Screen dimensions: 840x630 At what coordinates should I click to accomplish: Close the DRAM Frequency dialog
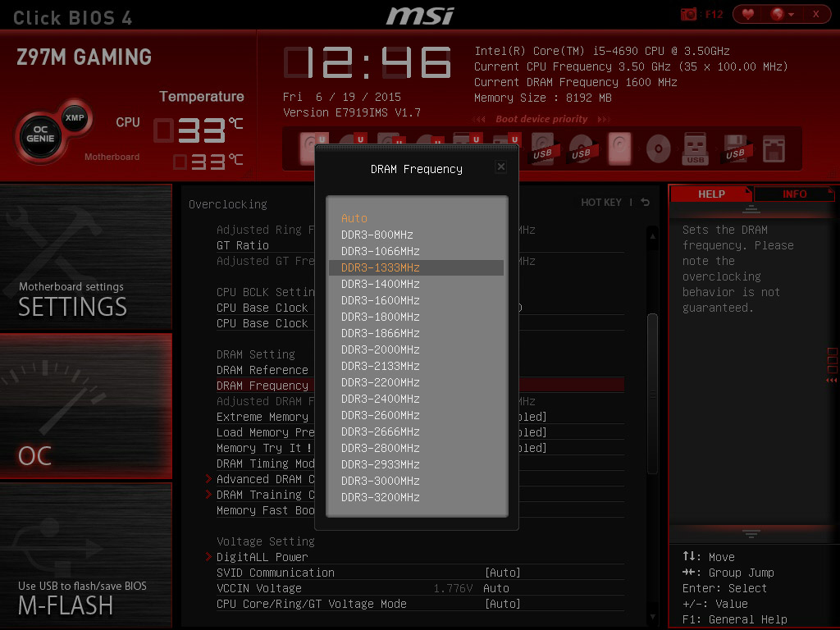tap(501, 167)
